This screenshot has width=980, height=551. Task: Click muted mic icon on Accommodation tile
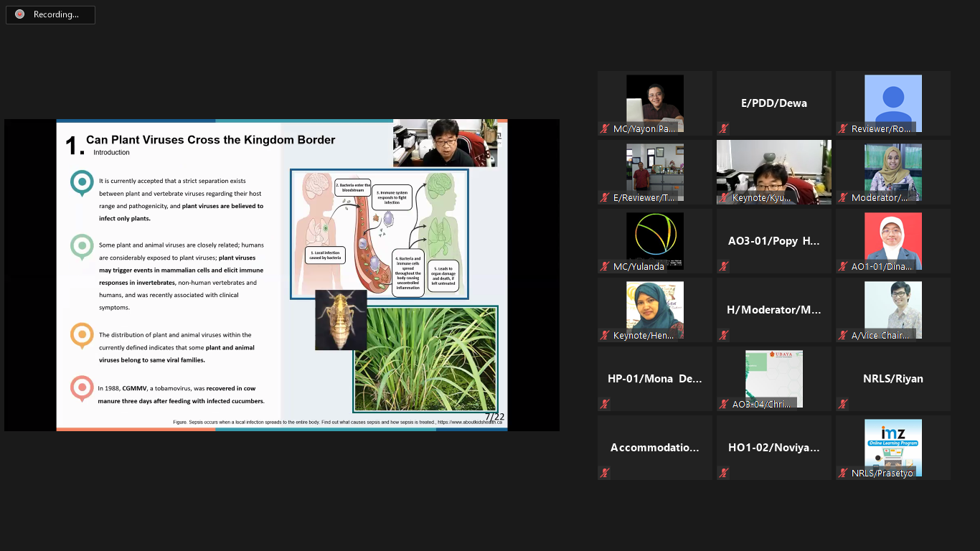click(606, 474)
